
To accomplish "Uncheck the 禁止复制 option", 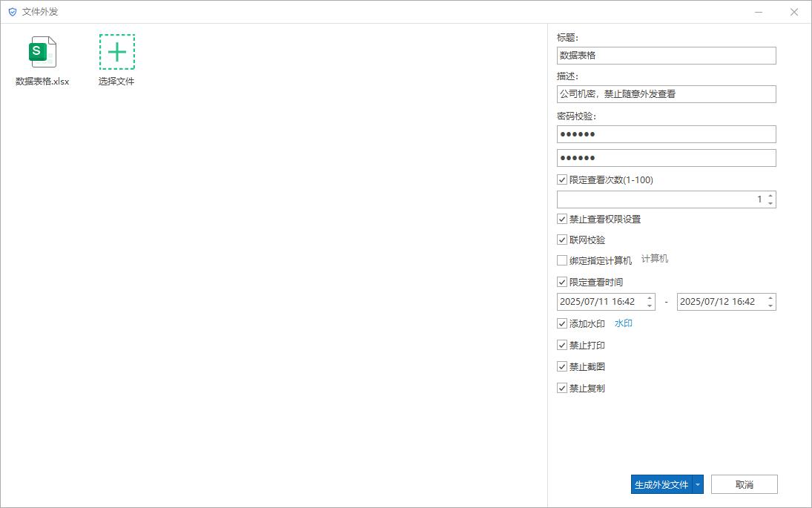I will coord(561,388).
